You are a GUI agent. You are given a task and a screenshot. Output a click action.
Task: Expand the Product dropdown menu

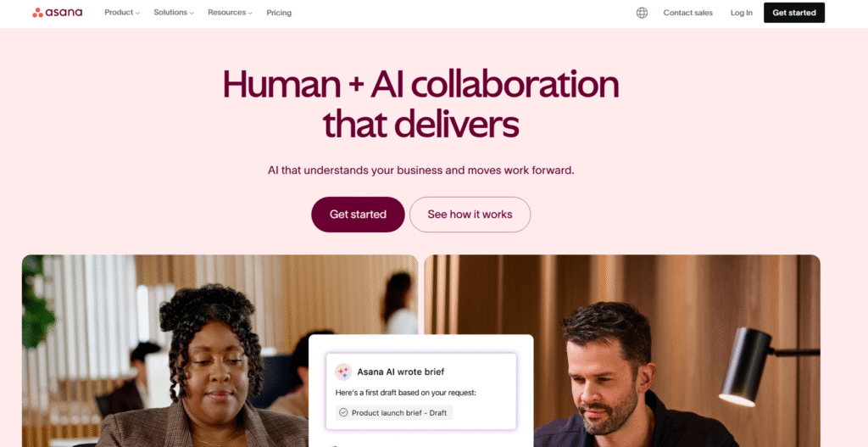point(122,13)
